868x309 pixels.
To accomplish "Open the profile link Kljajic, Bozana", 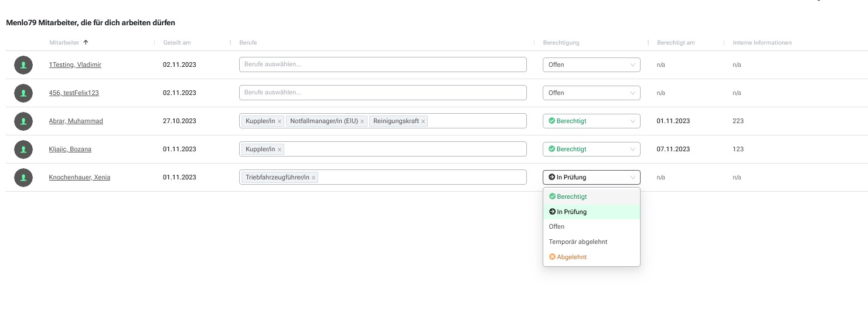I will click(x=70, y=149).
